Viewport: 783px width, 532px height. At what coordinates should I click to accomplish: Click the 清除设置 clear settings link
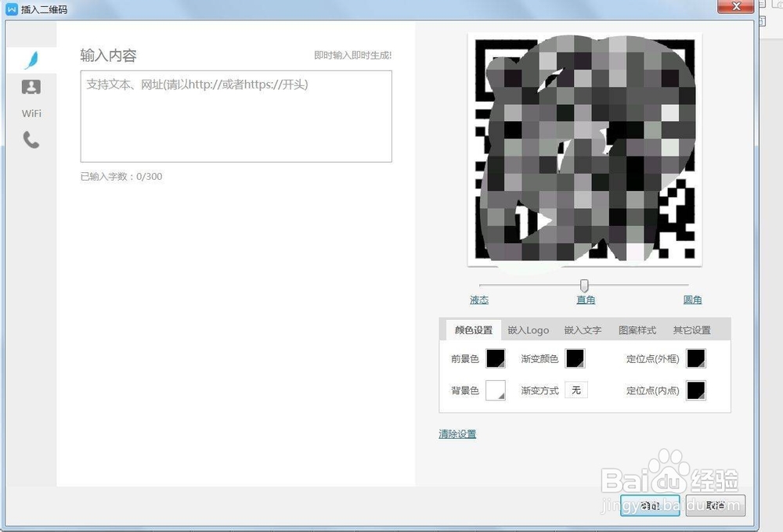click(x=457, y=433)
